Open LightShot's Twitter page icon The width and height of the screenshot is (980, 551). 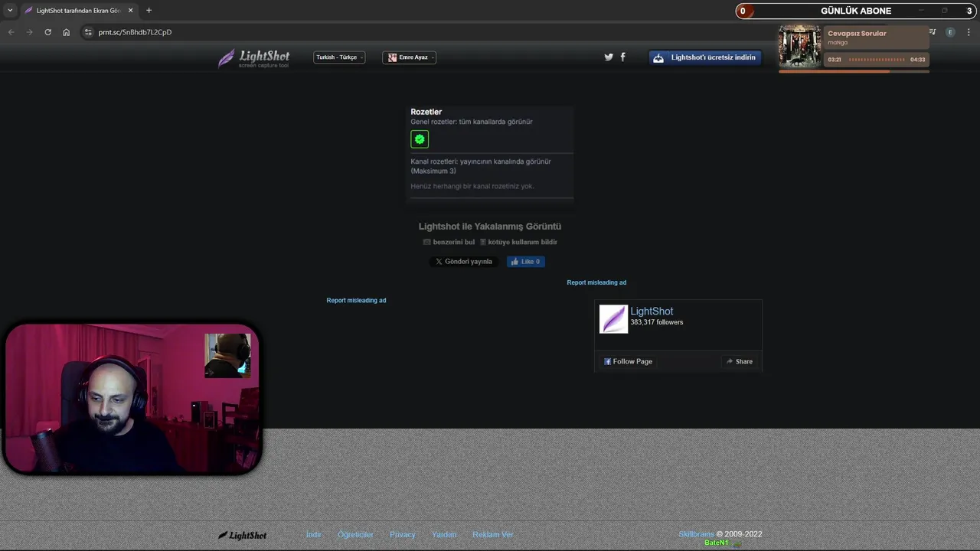[609, 57]
